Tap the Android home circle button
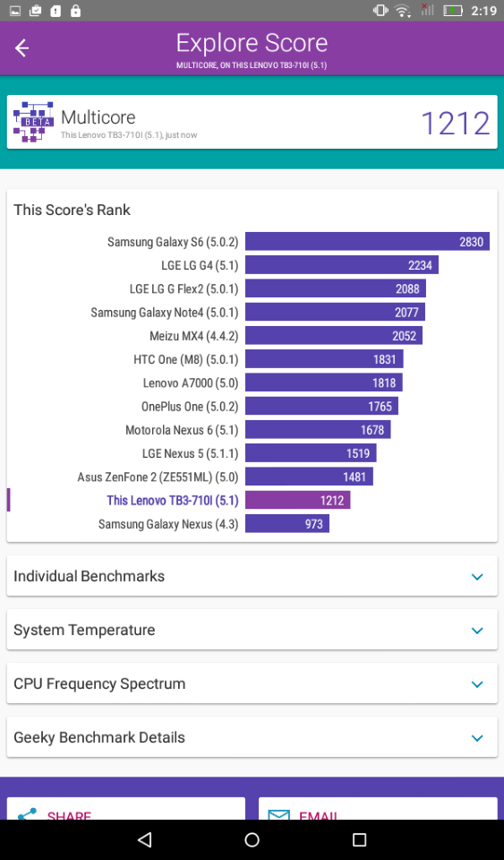This screenshot has width=504, height=860. 252,839
